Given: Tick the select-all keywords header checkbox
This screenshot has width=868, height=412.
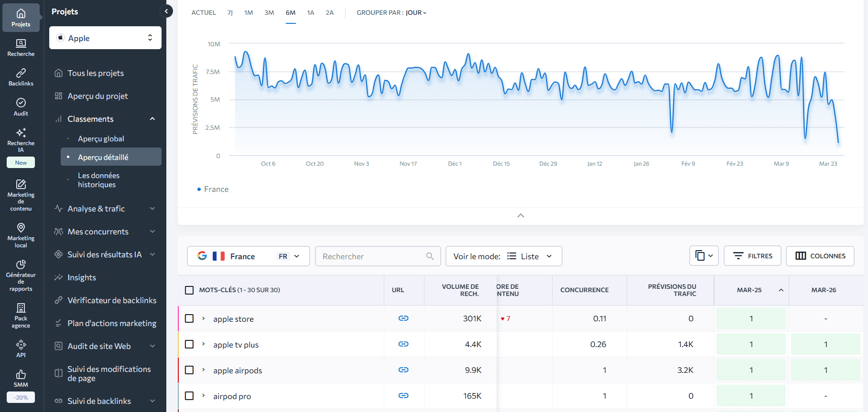Looking at the screenshot, I should 189,290.
